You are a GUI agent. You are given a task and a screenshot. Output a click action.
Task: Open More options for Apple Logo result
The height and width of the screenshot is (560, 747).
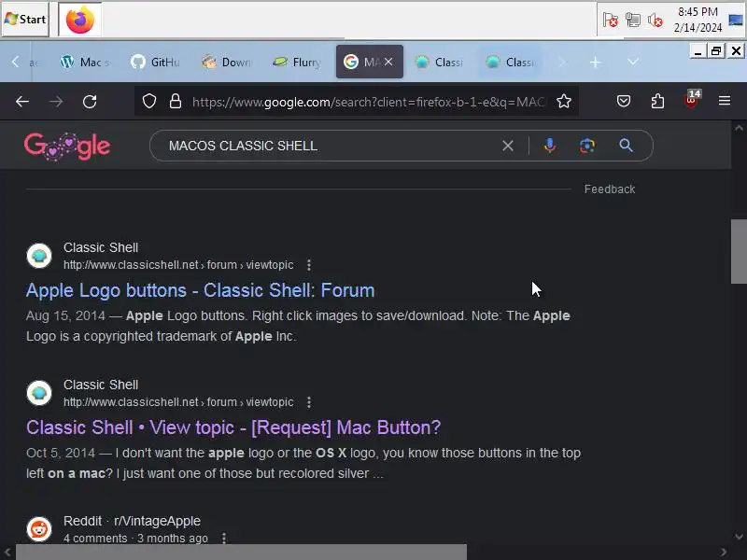tap(309, 265)
